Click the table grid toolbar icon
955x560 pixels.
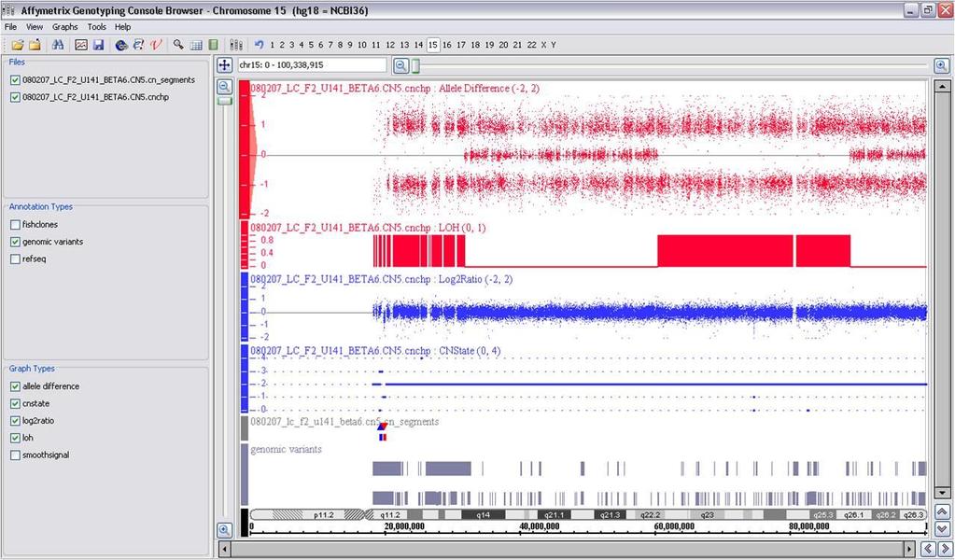point(196,45)
